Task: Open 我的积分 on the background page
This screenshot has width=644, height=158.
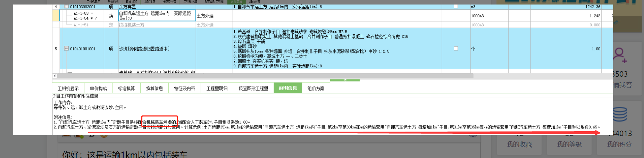Action: coord(619,144)
